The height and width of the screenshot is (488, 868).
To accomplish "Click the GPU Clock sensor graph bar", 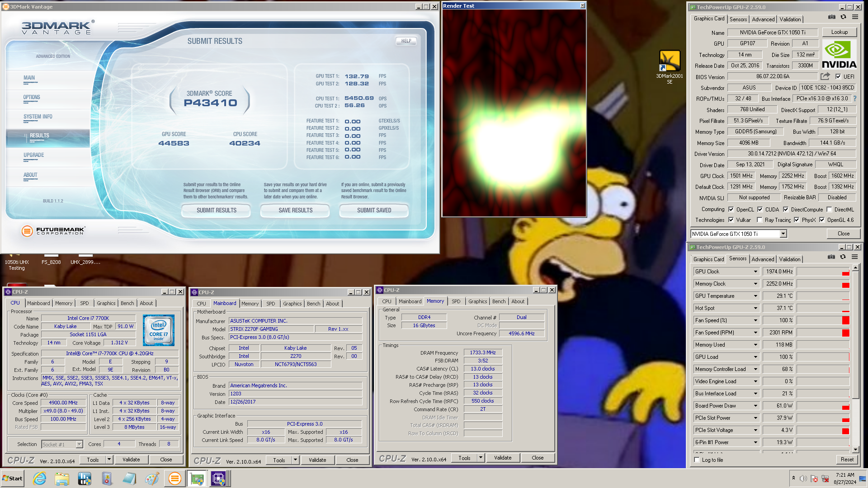I will 823,272.
